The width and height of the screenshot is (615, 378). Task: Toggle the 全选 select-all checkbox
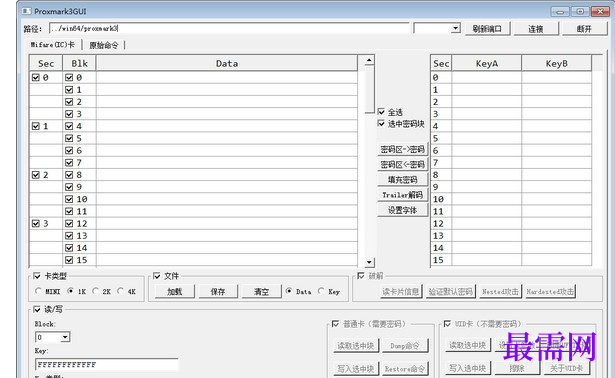pyautogui.click(x=381, y=112)
